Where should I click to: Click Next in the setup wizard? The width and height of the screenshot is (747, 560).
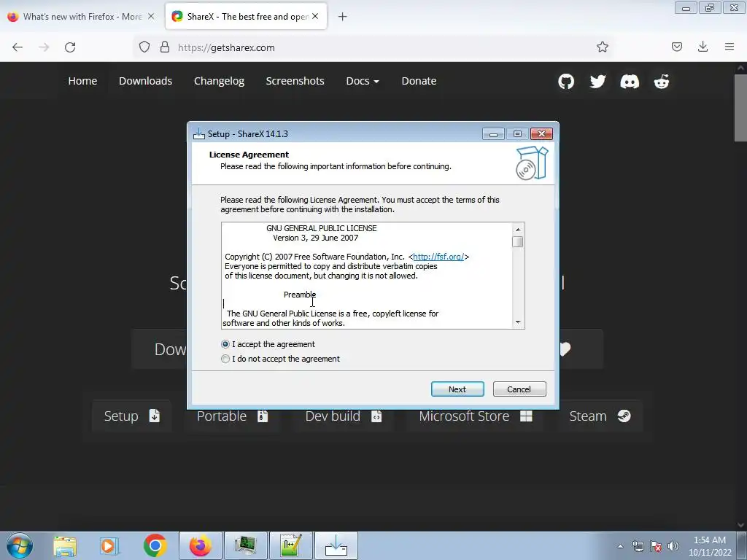(457, 389)
